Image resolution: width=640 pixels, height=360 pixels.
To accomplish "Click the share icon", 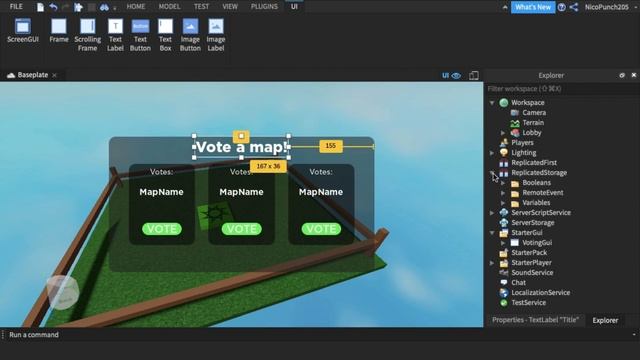I will click(574, 7).
